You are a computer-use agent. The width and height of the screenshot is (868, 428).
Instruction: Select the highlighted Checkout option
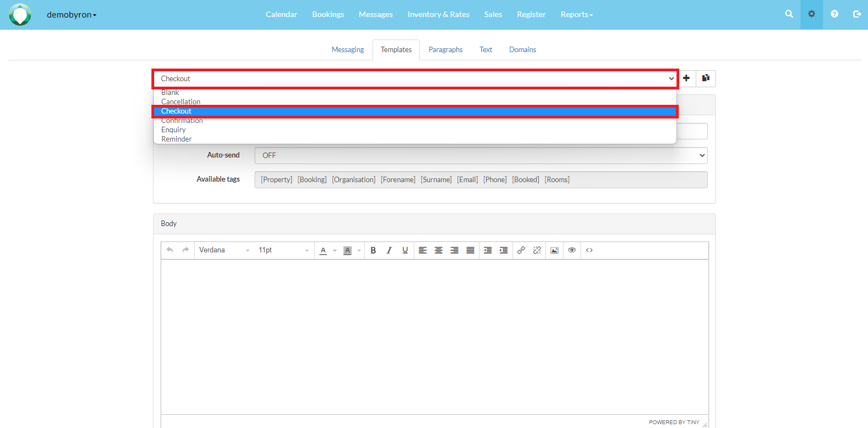tap(415, 111)
